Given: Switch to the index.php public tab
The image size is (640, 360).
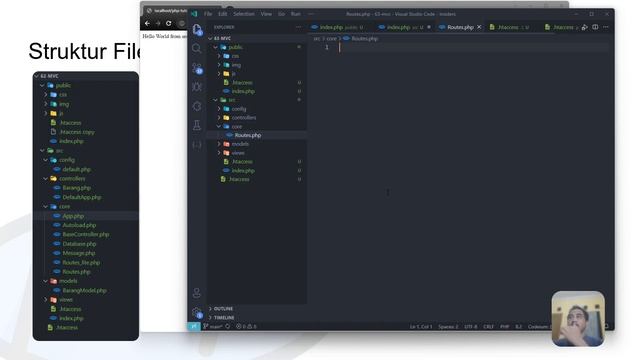Looking at the screenshot, I should [x=338, y=27].
